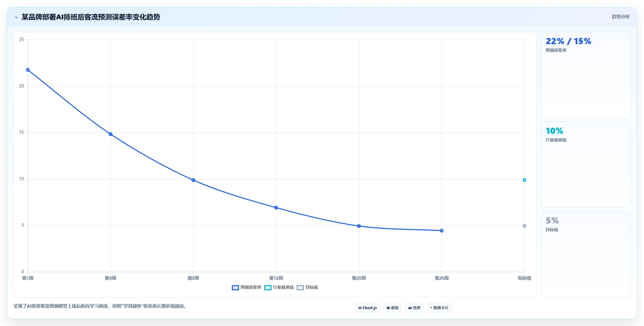Click the gray 目标线 legend color box
The width and height of the screenshot is (644, 326).
pyautogui.click(x=300, y=288)
